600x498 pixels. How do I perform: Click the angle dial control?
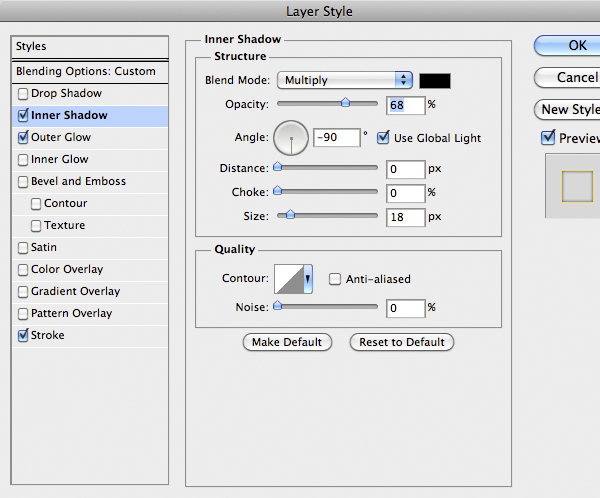pyautogui.click(x=291, y=138)
